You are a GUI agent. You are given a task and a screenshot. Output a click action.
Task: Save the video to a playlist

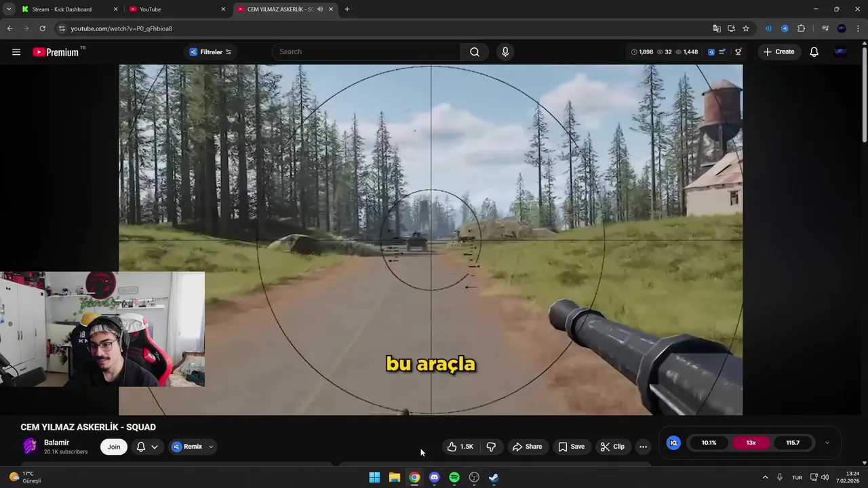point(571,447)
